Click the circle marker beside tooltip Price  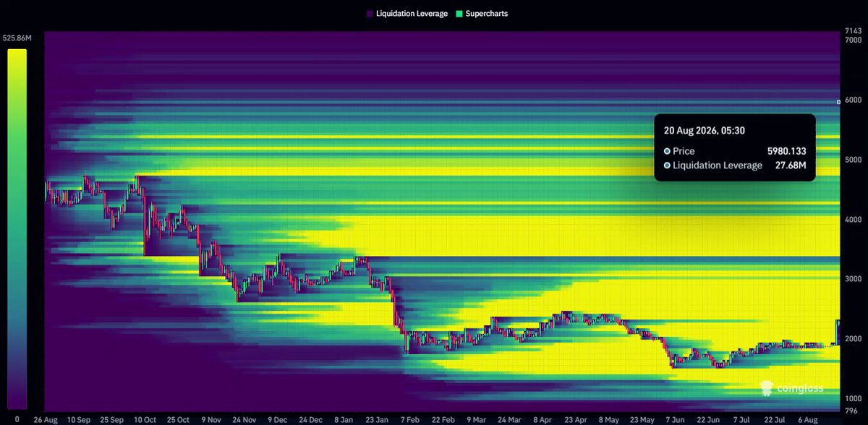click(667, 151)
